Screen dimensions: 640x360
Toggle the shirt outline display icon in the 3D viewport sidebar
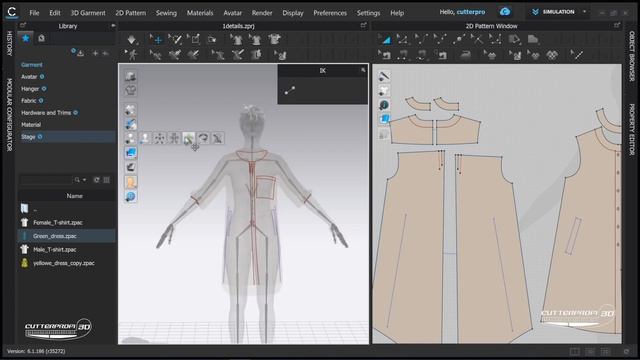click(131, 90)
